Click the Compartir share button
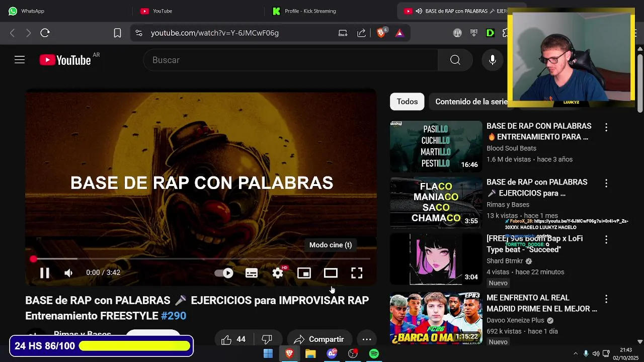Screen dimensions: 644x362 pos(319,339)
